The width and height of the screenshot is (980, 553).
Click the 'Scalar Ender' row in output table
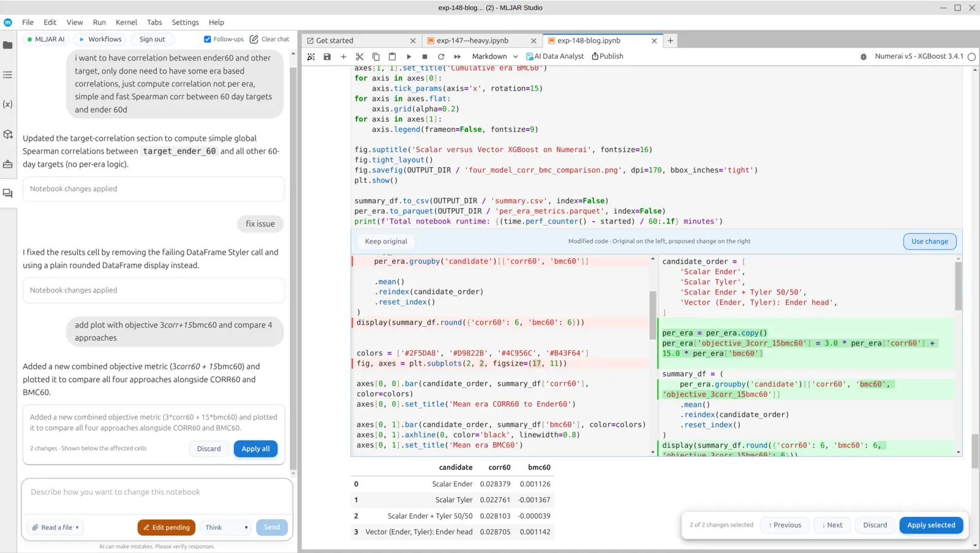tap(452, 484)
